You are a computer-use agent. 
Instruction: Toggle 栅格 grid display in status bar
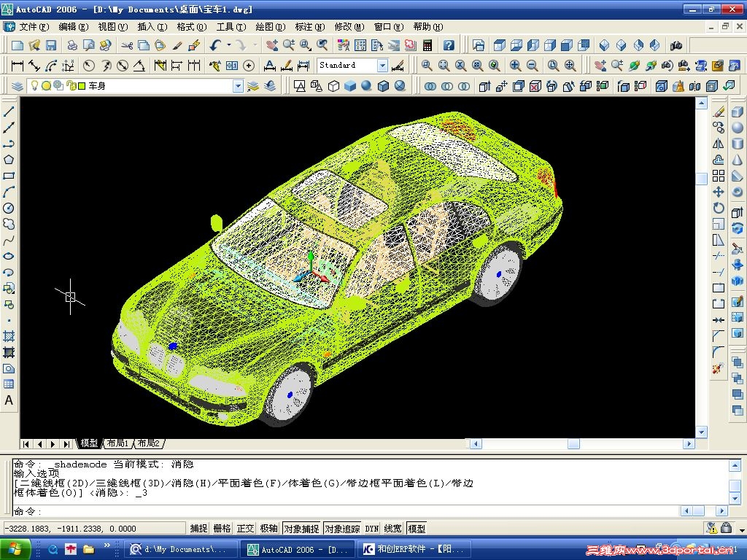pos(222,528)
